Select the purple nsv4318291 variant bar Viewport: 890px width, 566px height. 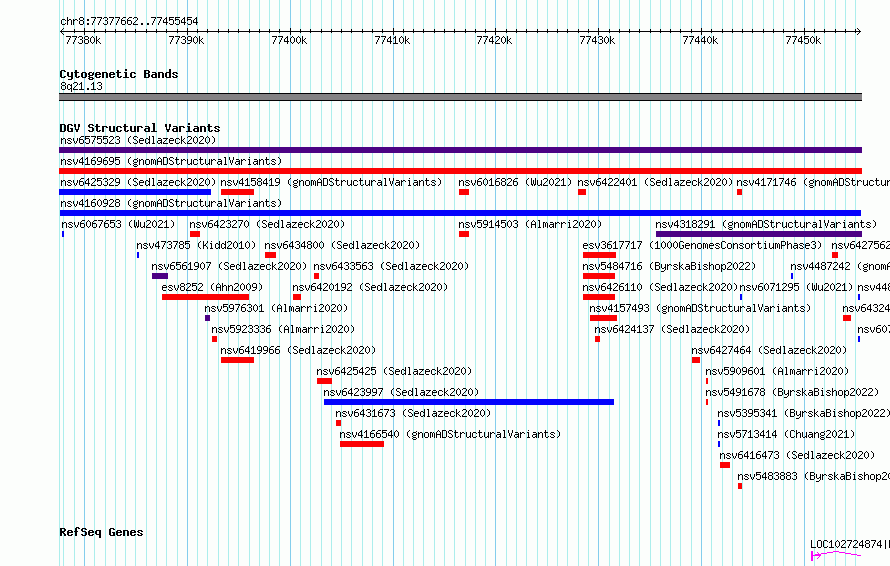(x=759, y=234)
